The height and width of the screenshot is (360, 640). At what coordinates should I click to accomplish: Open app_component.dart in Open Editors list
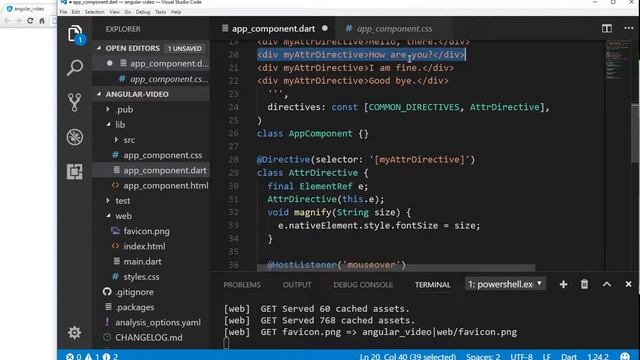pos(151,63)
